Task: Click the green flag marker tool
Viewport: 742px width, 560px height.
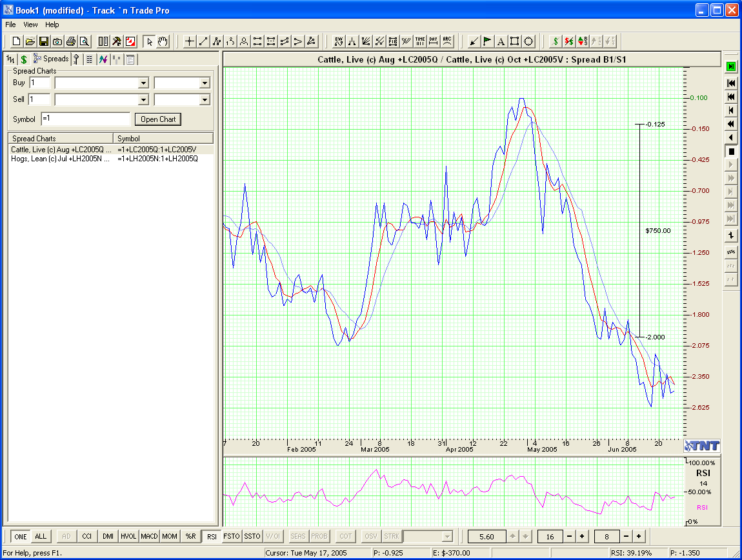Action: pyautogui.click(x=487, y=41)
